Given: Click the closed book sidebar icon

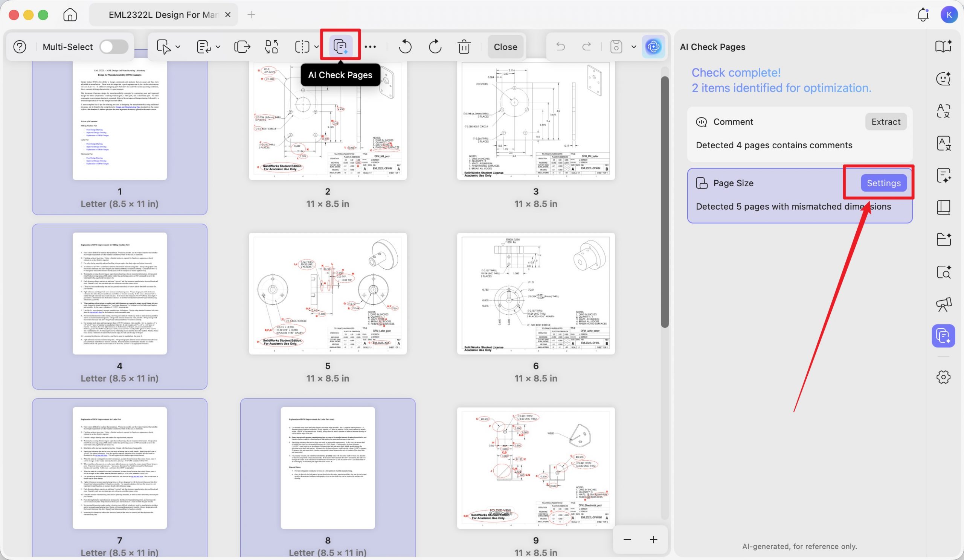Looking at the screenshot, I should pos(943,207).
